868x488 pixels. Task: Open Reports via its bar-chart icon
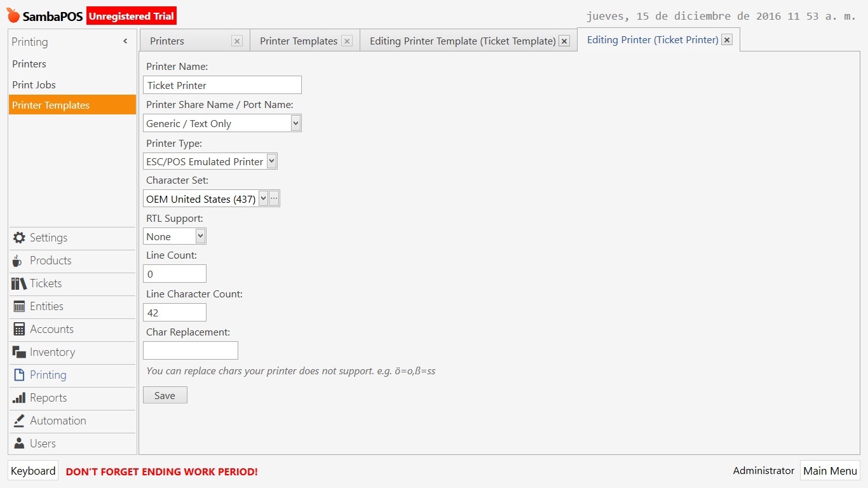(x=20, y=398)
